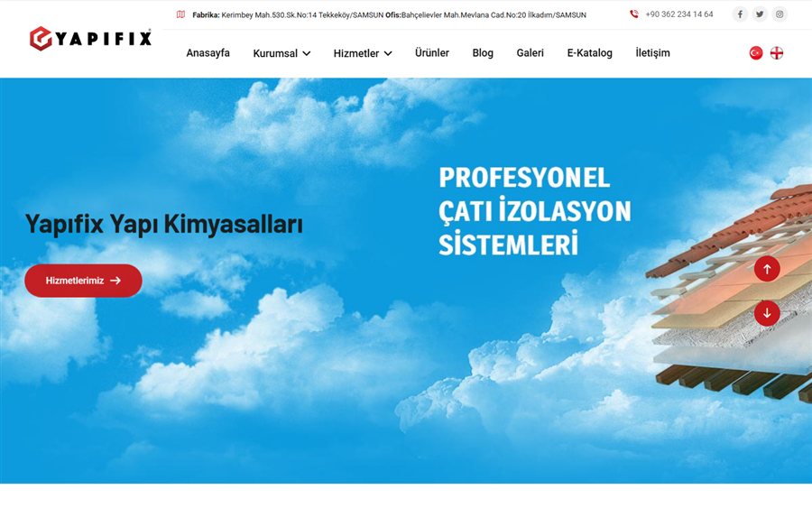Open the İletişim menu item
812x508 pixels.
pos(652,53)
